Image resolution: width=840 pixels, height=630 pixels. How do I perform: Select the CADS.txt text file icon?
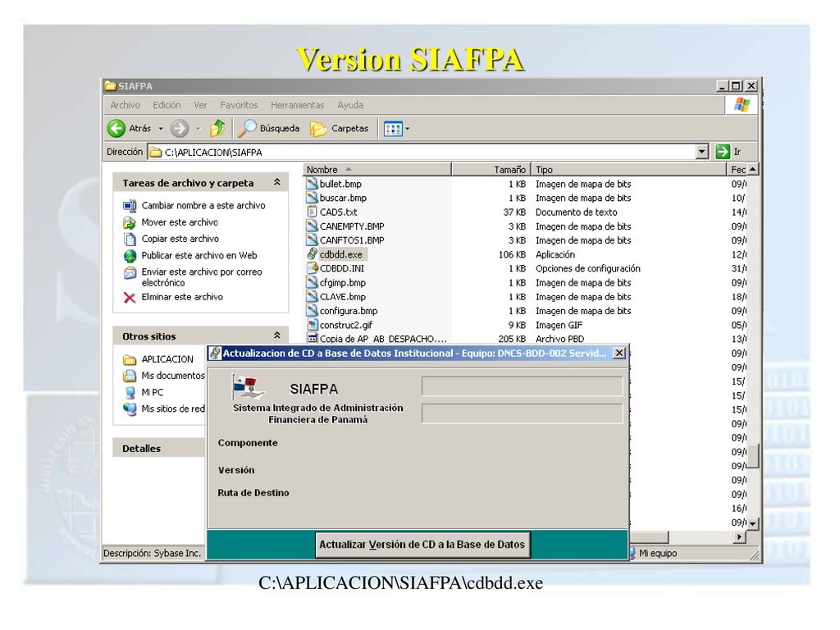(x=312, y=212)
